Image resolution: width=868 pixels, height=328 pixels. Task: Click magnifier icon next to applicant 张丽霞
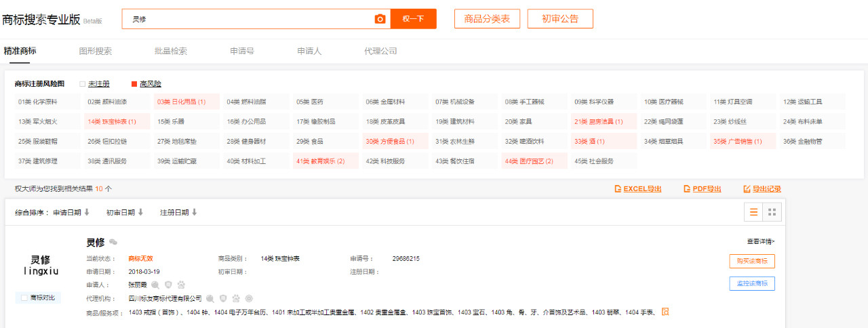(155, 285)
